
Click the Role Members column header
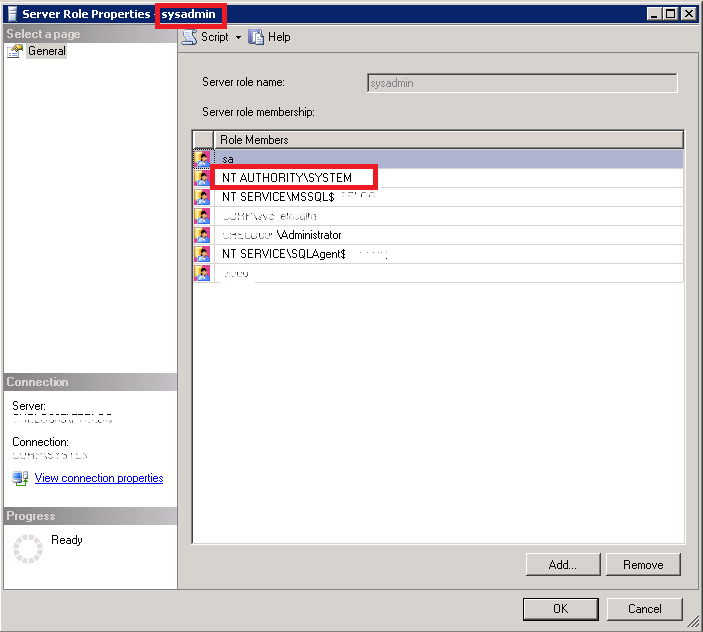point(449,140)
